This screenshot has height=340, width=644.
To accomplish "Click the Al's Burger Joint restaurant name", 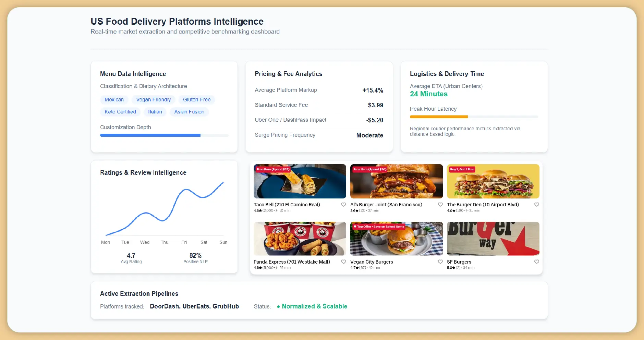I will pos(386,205).
